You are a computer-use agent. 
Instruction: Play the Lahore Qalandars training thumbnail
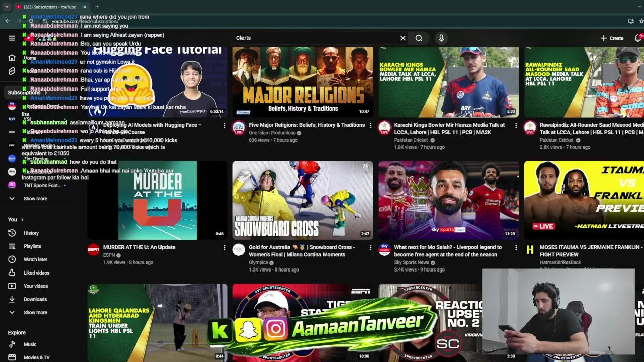coord(157,323)
